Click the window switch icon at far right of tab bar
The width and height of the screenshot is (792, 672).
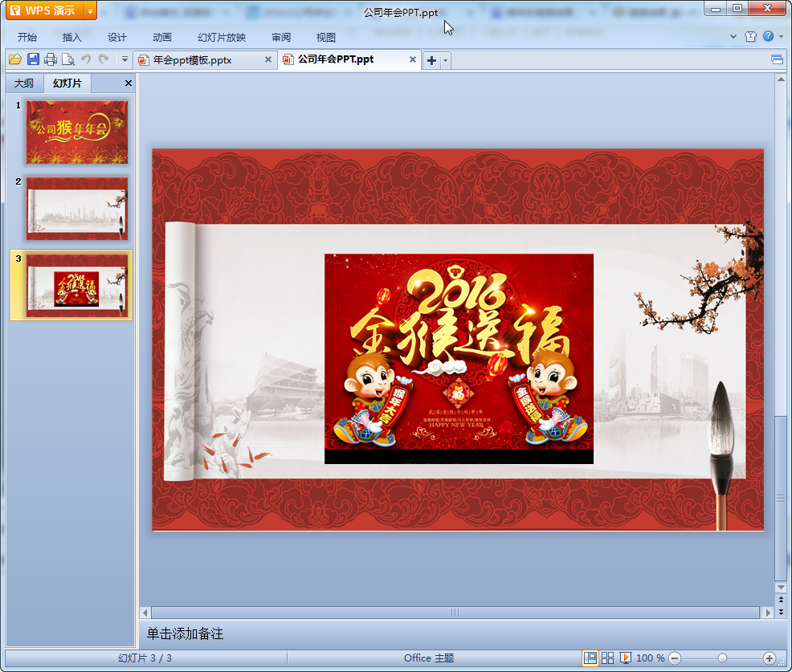tap(777, 60)
